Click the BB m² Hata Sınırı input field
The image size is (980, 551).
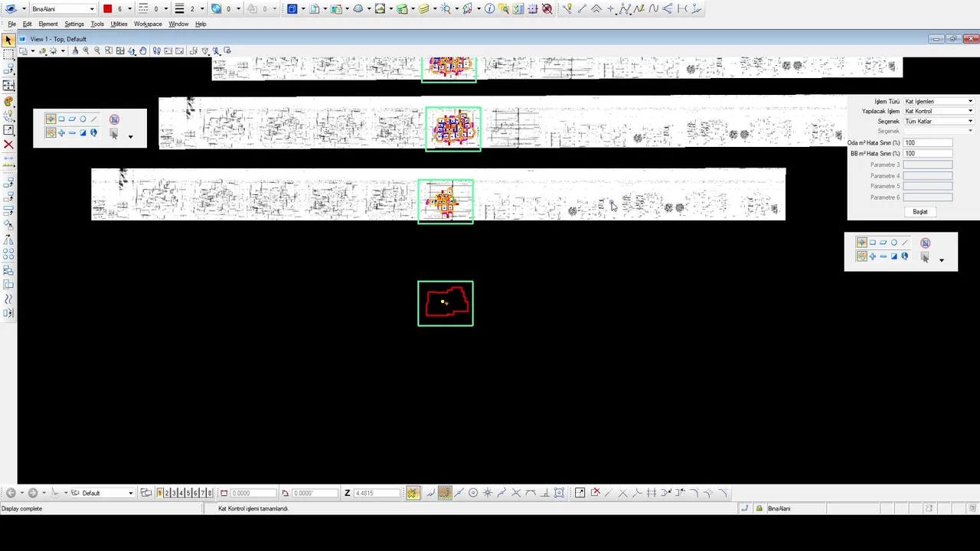[x=928, y=153]
